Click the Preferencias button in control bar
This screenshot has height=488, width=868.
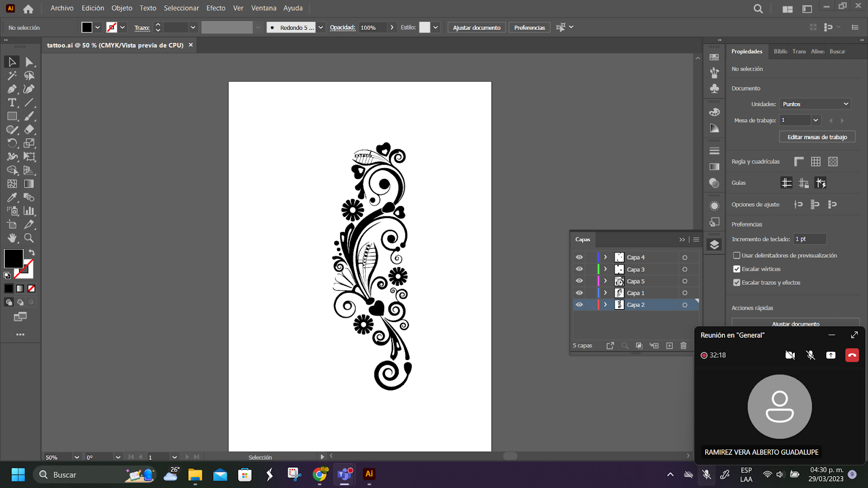pyautogui.click(x=529, y=28)
